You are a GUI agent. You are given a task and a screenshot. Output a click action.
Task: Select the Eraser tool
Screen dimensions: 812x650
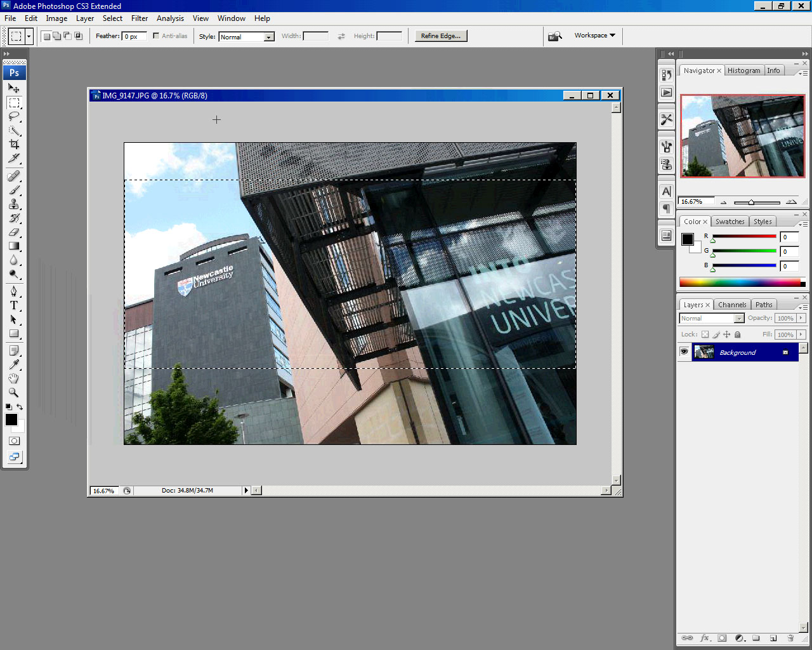click(x=14, y=232)
